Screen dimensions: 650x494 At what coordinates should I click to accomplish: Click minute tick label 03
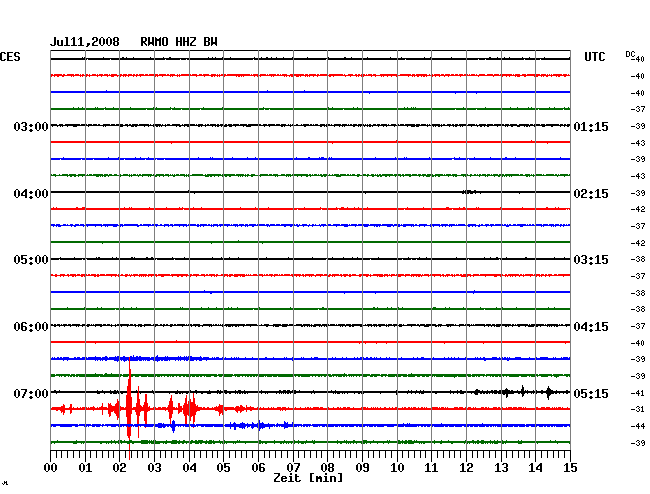pyautogui.click(x=154, y=468)
